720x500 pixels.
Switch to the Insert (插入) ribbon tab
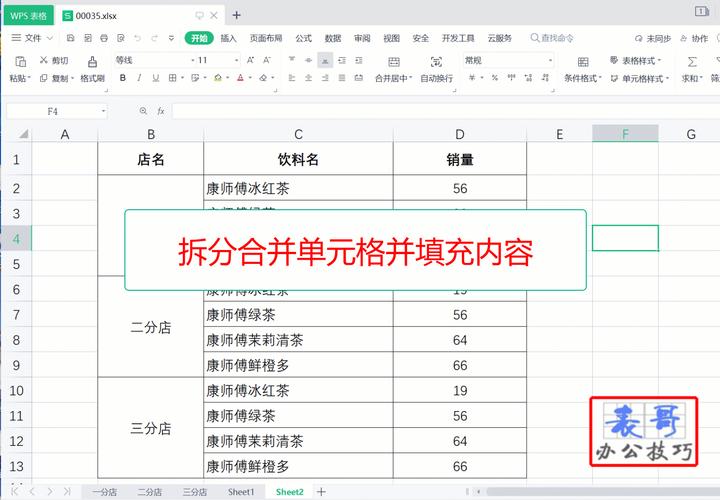(x=228, y=38)
